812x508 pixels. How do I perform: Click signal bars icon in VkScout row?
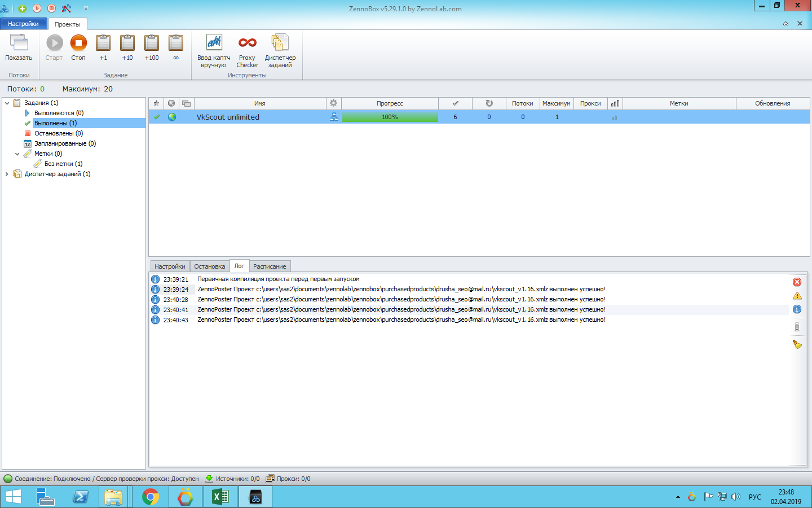click(x=615, y=117)
